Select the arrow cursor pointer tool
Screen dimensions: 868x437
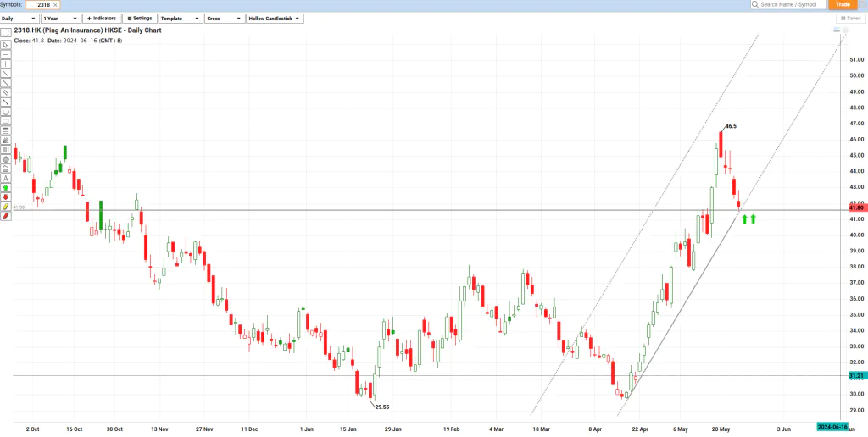click(x=6, y=44)
